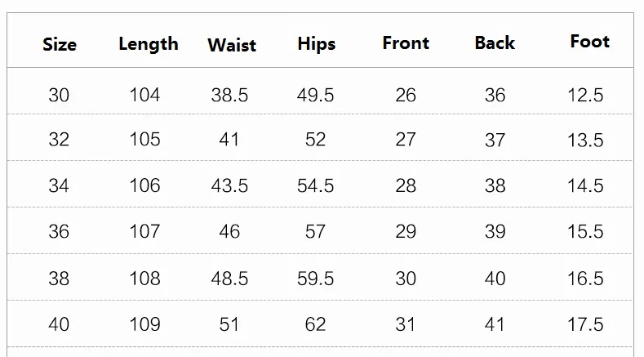Click the waist value 43.5
This screenshot has width=644, height=357.
click(229, 185)
